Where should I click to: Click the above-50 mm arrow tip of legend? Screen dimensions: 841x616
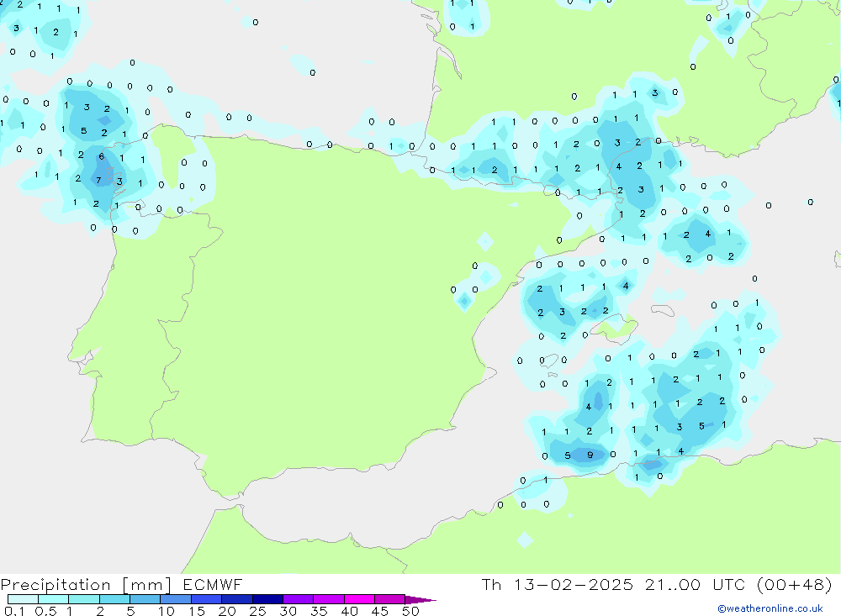(420, 600)
